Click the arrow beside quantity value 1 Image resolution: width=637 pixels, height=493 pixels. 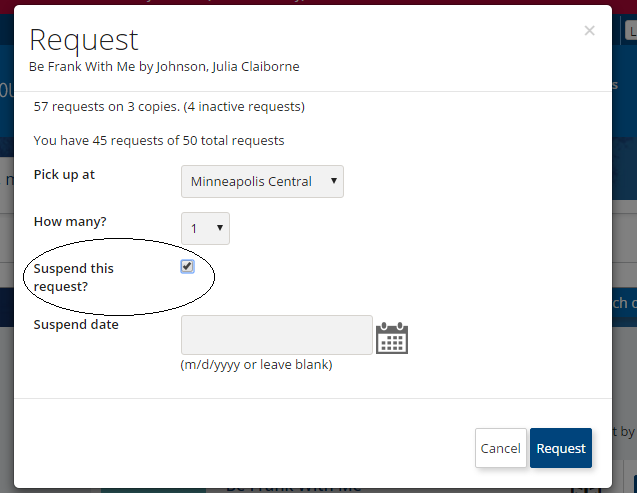point(220,228)
